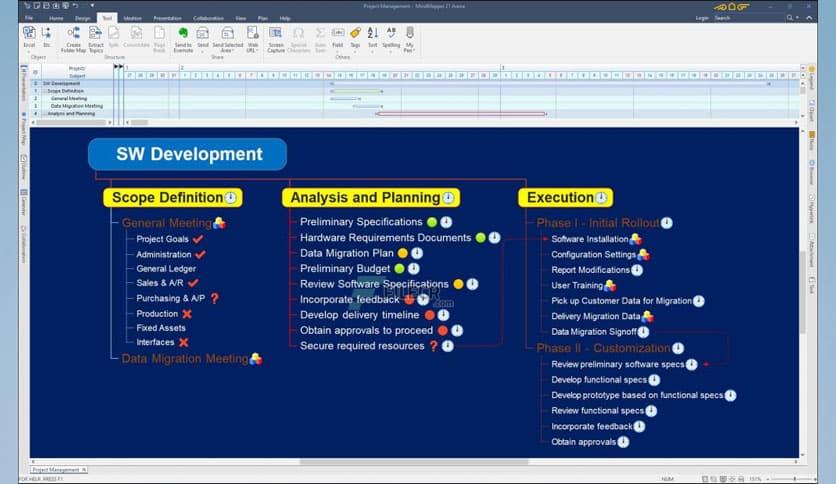Click the question mark beside Purchasing & A/P
The image size is (836, 484).
(x=214, y=299)
